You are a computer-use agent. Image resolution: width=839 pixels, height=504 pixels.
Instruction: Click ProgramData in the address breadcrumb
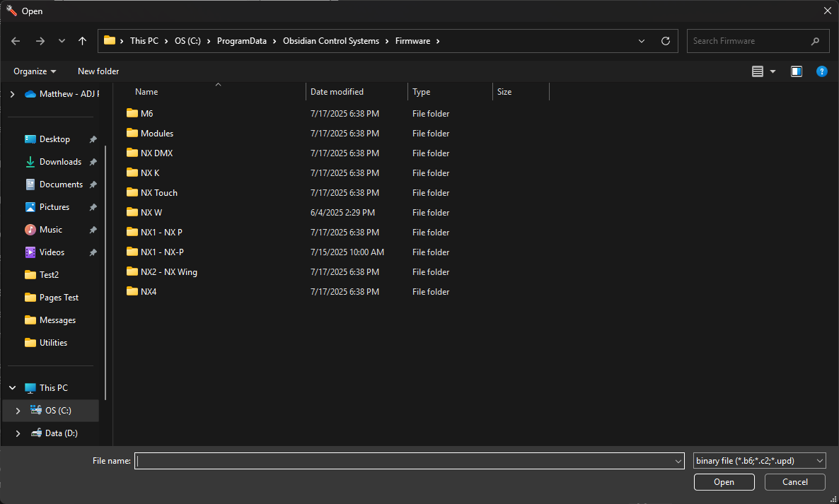tap(242, 41)
